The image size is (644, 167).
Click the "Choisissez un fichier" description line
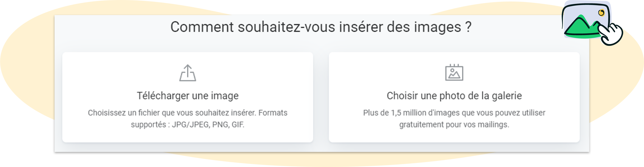point(187,113)
